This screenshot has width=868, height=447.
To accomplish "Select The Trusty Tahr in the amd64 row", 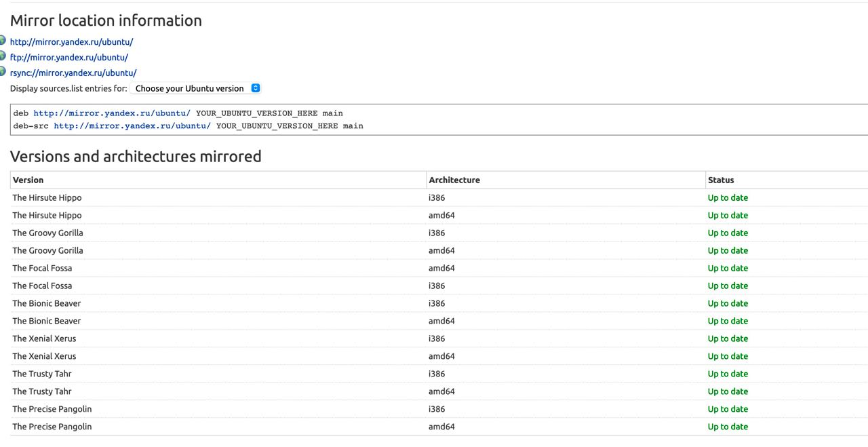I will coord(42,391).
